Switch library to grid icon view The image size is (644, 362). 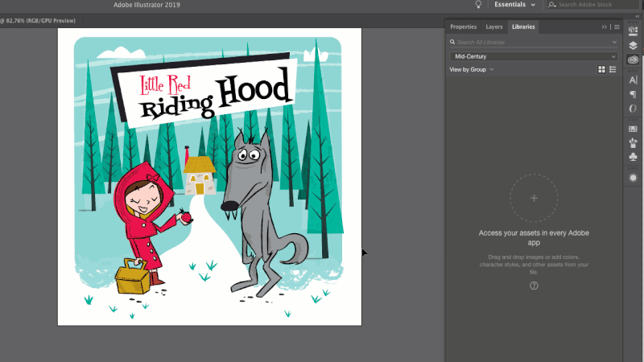(x=601, y=70)
